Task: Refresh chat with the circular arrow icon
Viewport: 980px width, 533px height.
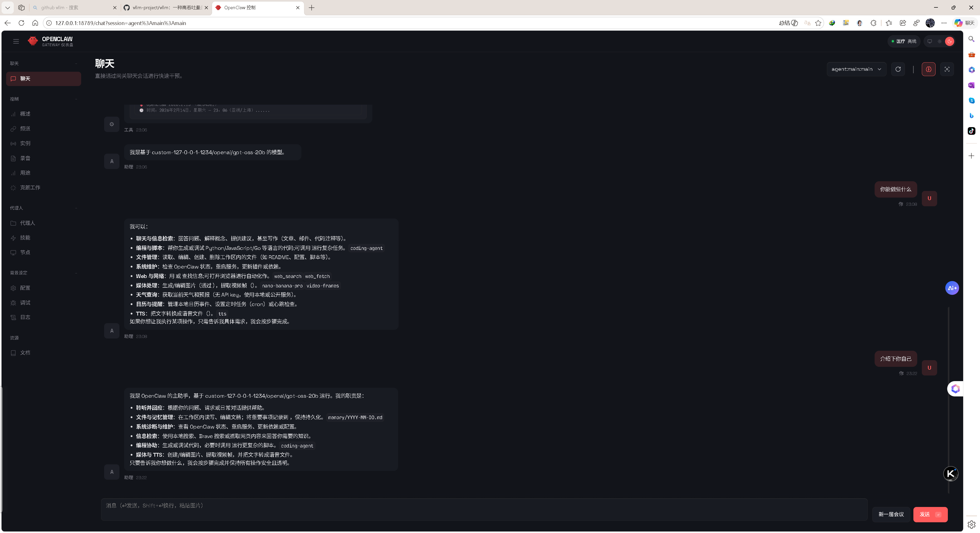Action: (898, 69)
